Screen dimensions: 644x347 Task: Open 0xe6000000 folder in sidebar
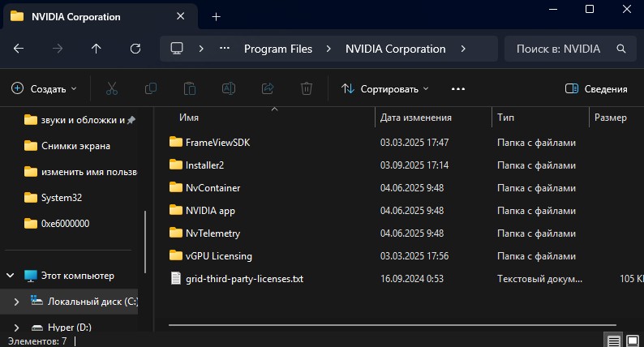tap(65, 224)
